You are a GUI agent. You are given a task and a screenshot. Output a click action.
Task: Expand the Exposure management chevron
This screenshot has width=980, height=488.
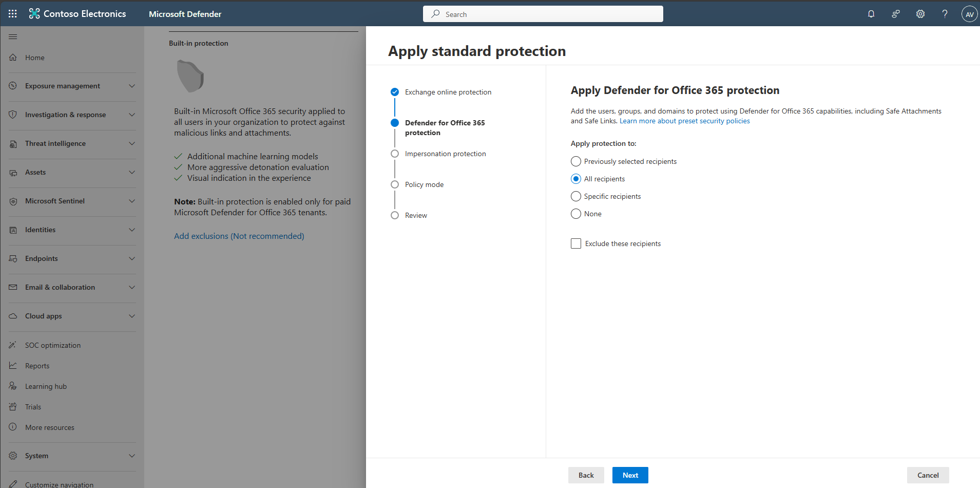pos(132,86)
